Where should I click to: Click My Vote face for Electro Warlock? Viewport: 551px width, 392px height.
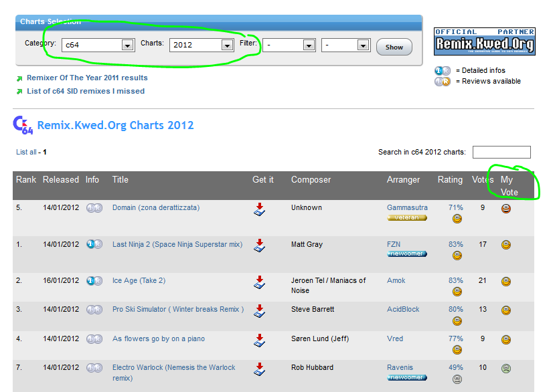(x=506, y=368)
